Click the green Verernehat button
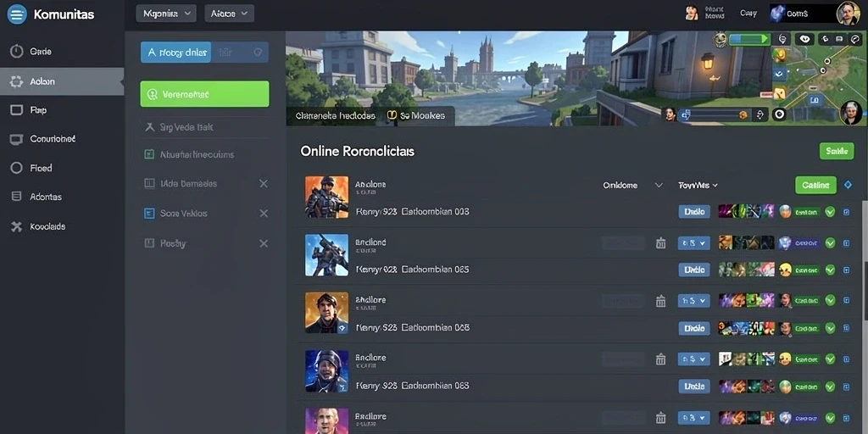Screen dimensions: 868x434 tap(205, 94)
